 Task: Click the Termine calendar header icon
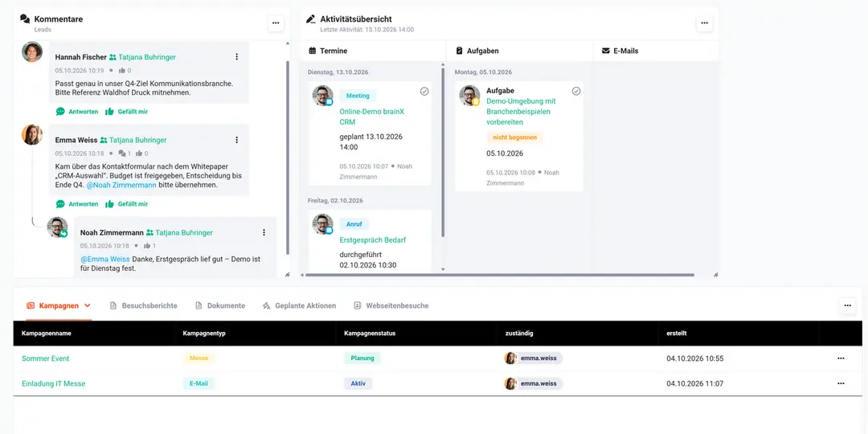coord(312,51)
